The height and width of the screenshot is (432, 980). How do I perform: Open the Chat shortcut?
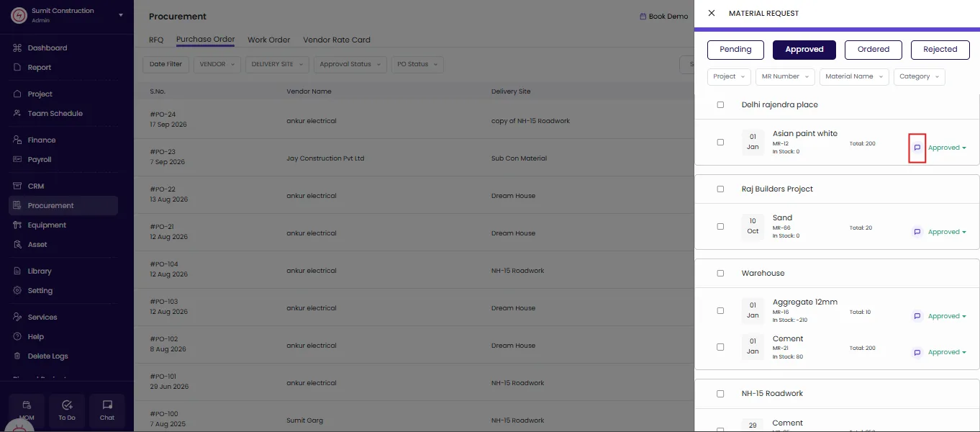(x=107, y=410)
